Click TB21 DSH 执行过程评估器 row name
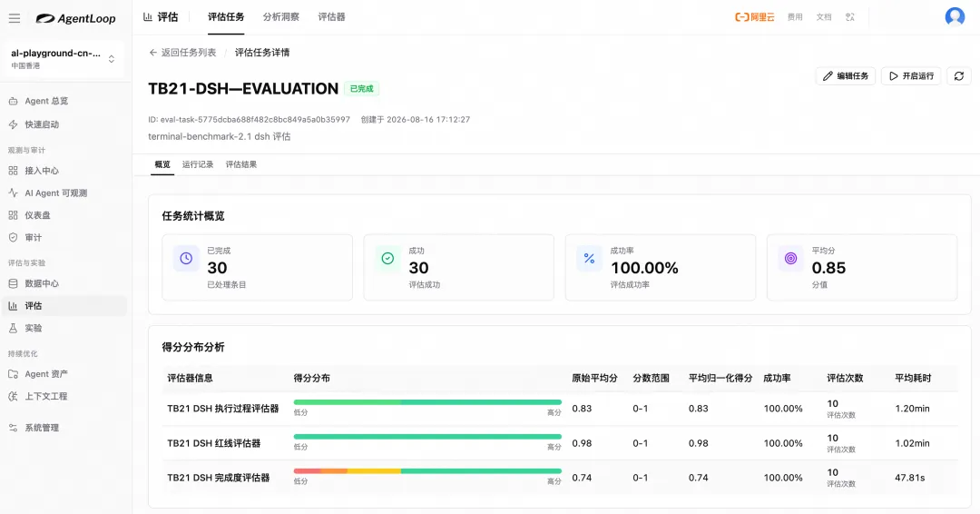980x514 pixels. coord(223,409)
